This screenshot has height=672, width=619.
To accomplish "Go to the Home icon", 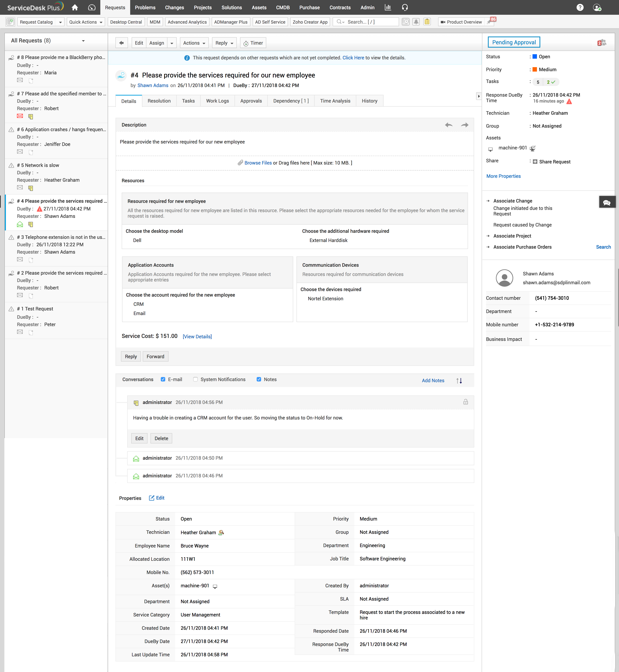I will [75, 7].
